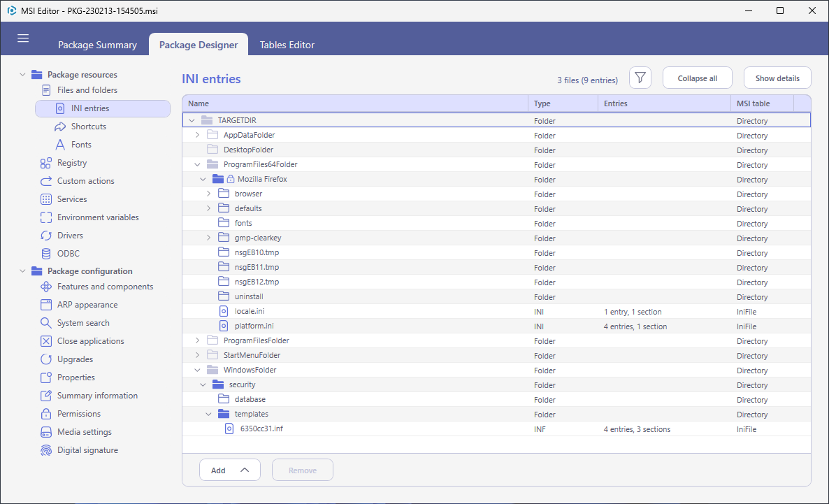Click the Features and components icon
The height and width of the screenshot is (504, 829).
[46, 287]
